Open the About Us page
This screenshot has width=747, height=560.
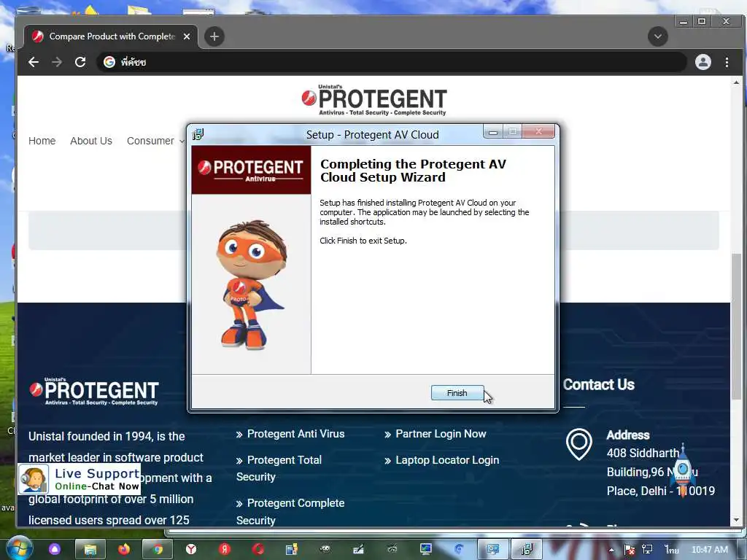[91, 141]
